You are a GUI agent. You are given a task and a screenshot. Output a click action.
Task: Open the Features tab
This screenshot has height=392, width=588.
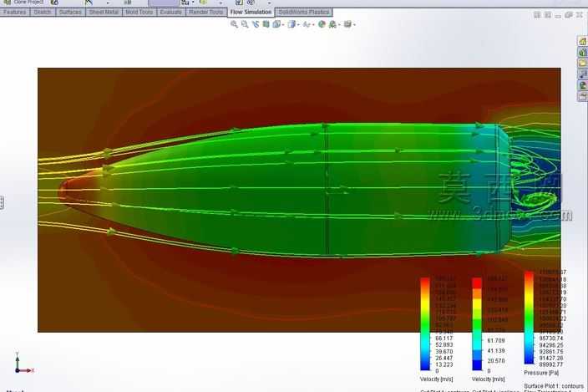(x=15, y=12)
